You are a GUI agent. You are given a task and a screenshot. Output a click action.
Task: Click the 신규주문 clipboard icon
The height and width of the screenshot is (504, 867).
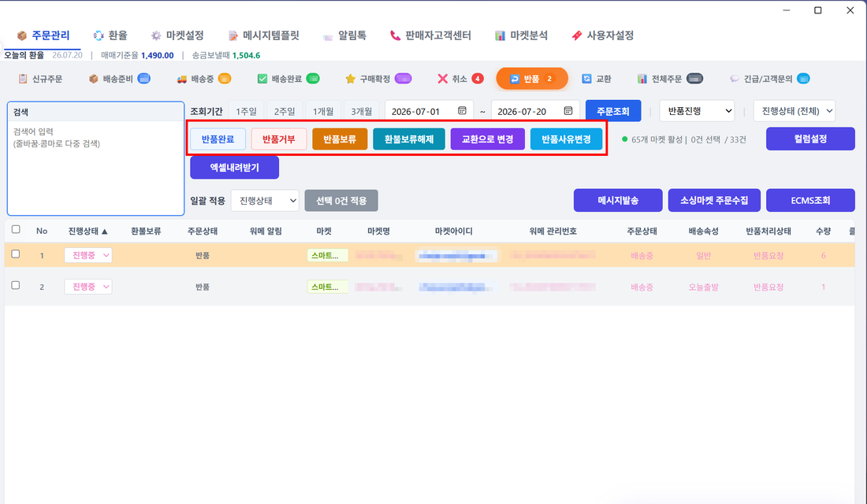click(x=23, y=79)
